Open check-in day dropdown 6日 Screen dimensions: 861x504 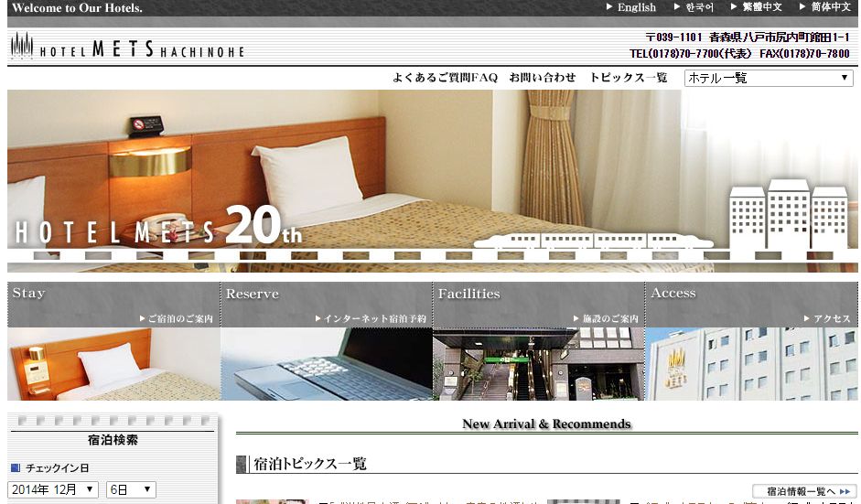click(x=131, y=489)
